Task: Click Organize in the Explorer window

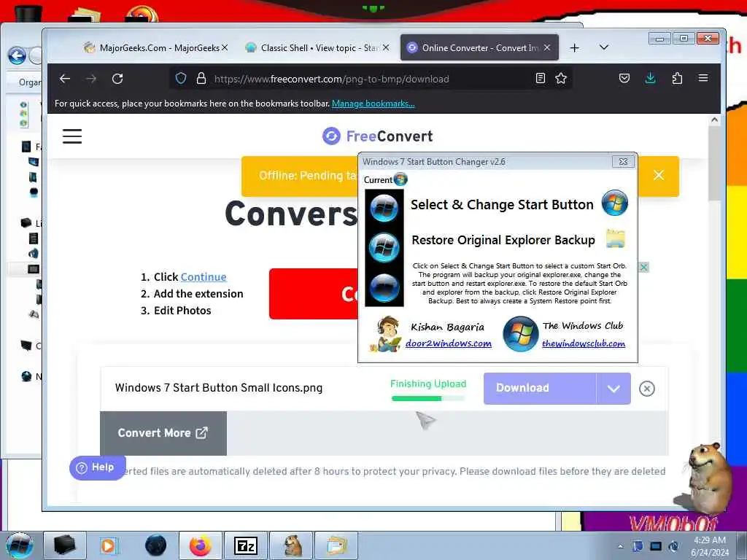Action: coord(30,82)
